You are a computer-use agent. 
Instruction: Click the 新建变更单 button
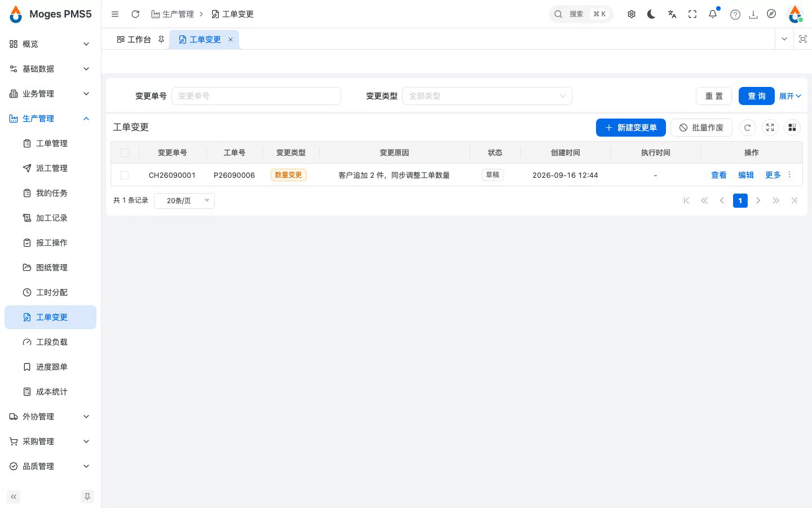click(631, 128)
